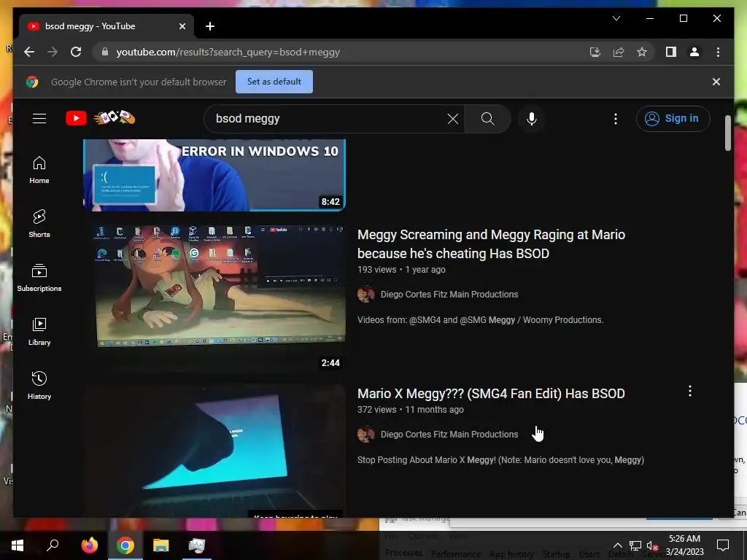
Task: Open YouTube settings three-dot menu
Action: pos(616,119)
